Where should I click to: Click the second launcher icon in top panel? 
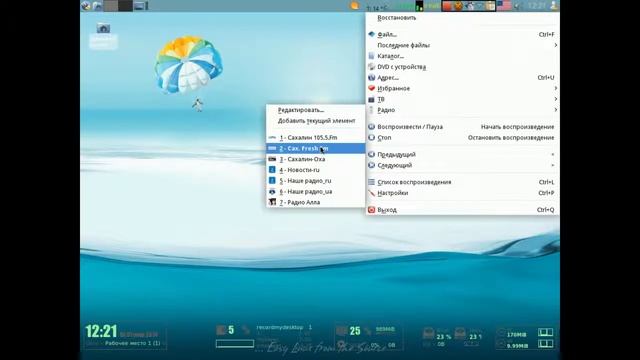(x=97, y=6)
